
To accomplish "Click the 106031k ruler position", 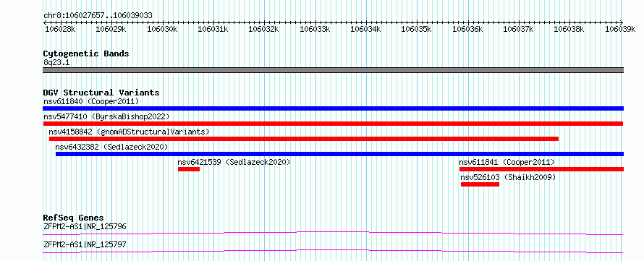I will (x=213, y=29).
